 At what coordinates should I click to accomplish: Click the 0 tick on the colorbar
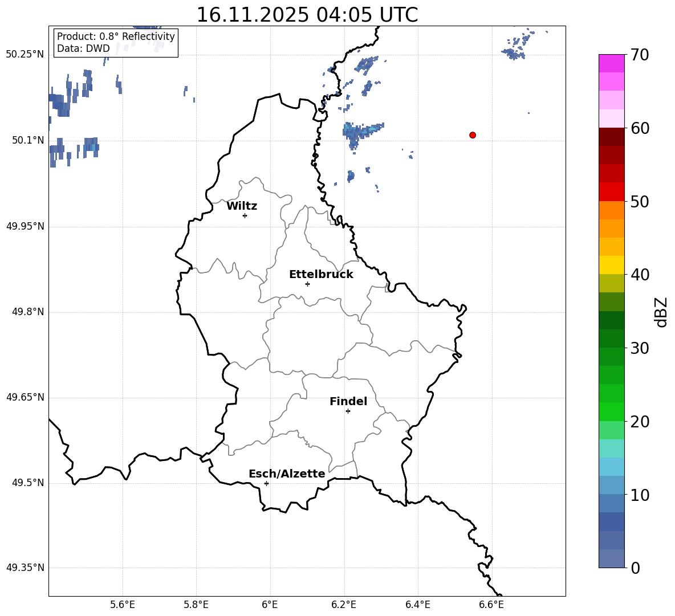635,568
